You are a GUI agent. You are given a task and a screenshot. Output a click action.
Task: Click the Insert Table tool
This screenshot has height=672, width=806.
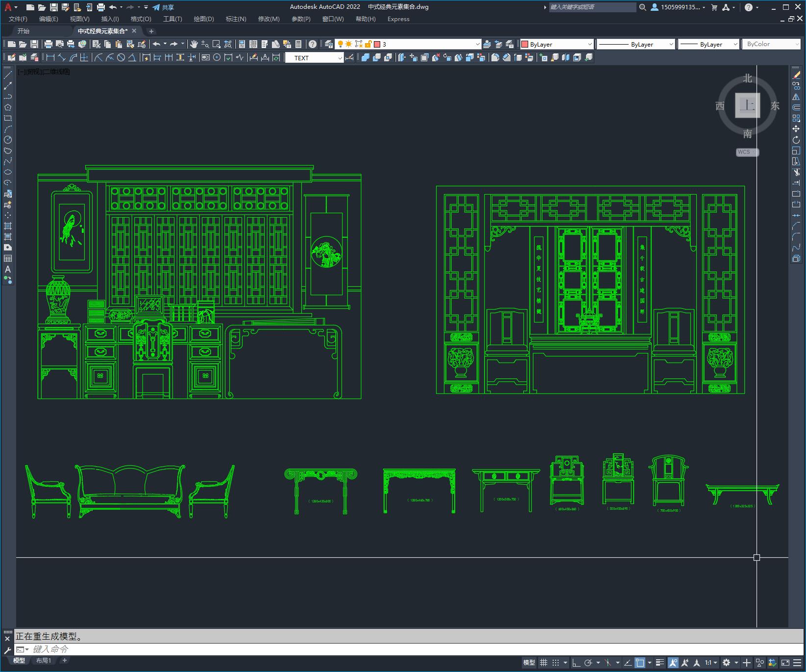pos(8,258)
